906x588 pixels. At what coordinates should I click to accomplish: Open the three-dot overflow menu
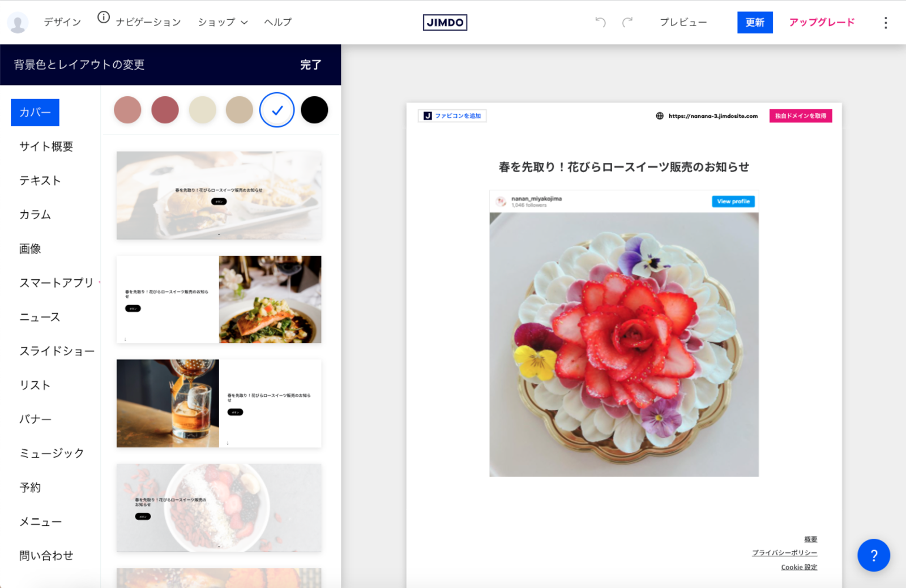(x=885, y=23)
